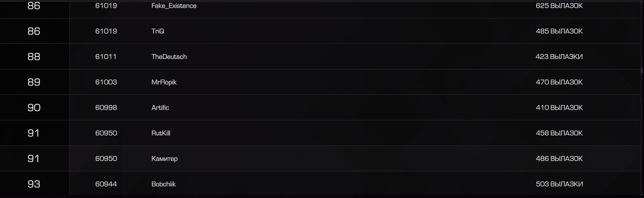Click rank 93 cell
644x198 pixels.
click(x=34, y=184)
